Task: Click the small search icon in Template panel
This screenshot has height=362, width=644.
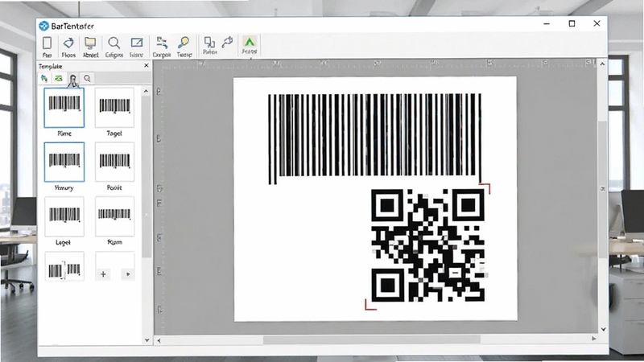Action: click(87, 78)
